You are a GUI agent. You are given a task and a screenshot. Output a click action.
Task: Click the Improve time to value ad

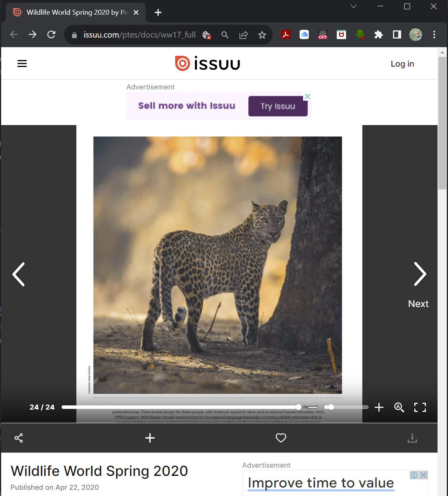321,483
